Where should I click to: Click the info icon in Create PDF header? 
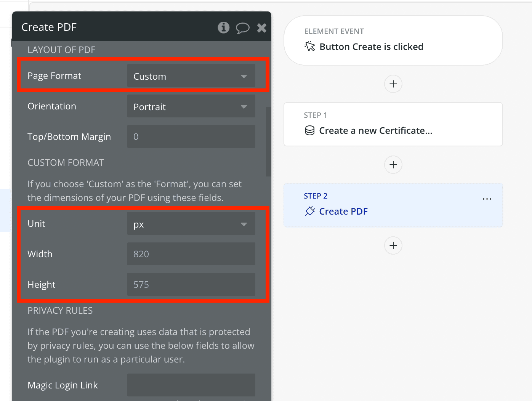223,27
